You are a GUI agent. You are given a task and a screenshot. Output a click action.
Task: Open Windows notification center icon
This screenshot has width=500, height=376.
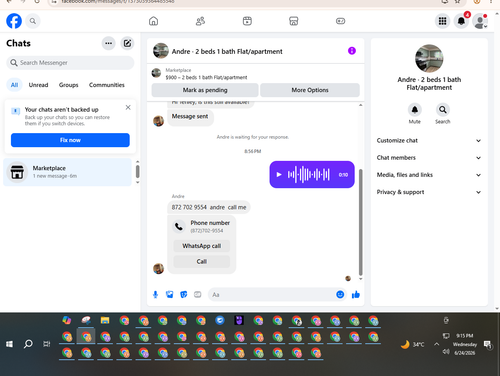click(488, 345)
